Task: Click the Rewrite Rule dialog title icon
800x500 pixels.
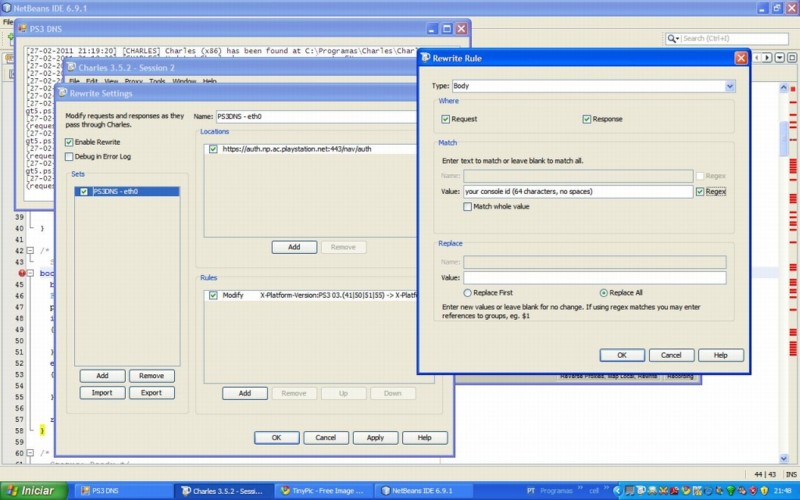Action: coord(425,58)
